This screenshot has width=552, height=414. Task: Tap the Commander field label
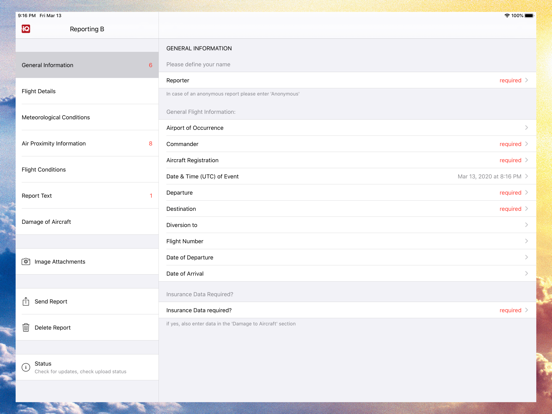(x=182, y=144)
